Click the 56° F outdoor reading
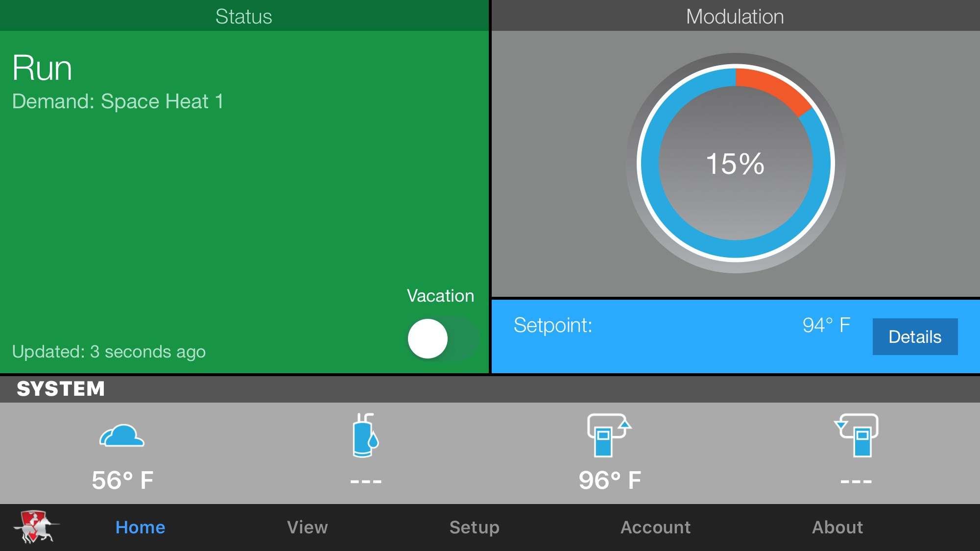Image resolution: width=980 pixels, height=551 pixels. pyautogui.click(x=122, y=480)
